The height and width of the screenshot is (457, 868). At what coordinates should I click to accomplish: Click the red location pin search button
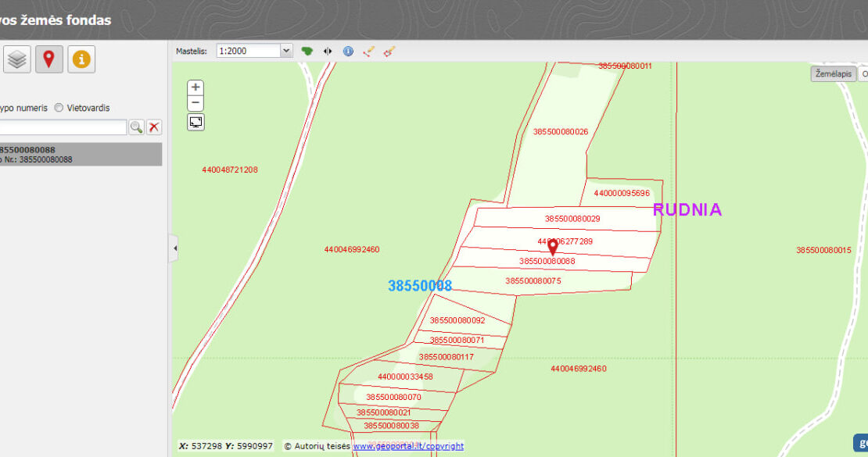pos(48,59)
